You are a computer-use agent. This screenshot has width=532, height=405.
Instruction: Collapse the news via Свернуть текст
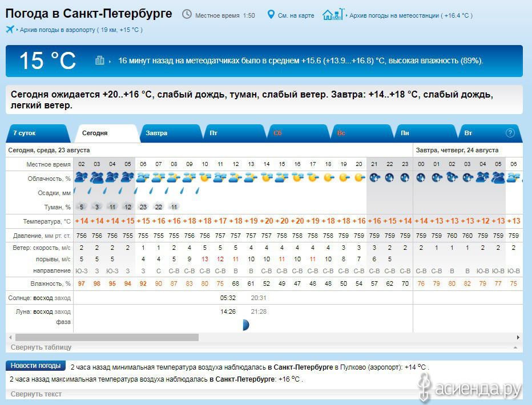click(x=36, y=394)
